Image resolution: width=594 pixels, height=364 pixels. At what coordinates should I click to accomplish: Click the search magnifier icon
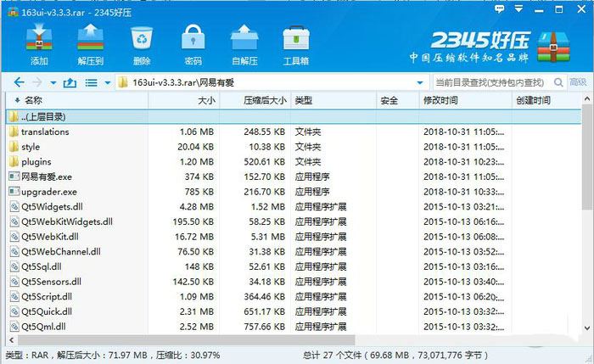click(x=558, y=82)
